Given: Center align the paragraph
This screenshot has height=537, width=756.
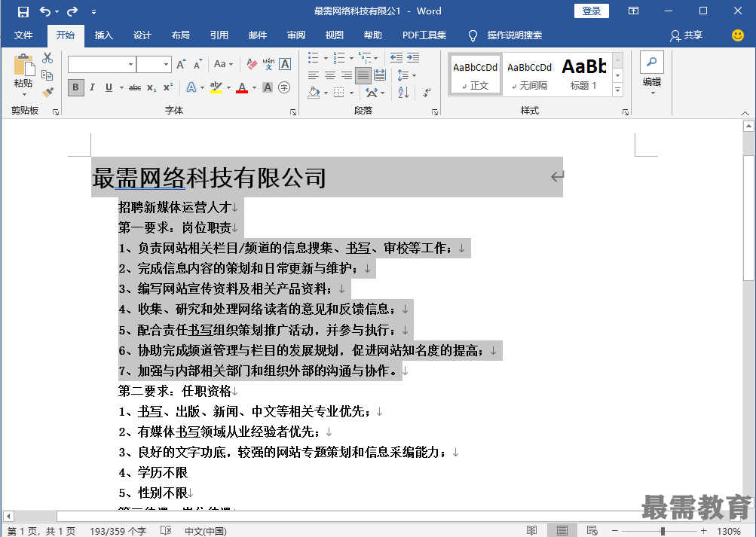Looking at the screenshot, I should point(330,75).
